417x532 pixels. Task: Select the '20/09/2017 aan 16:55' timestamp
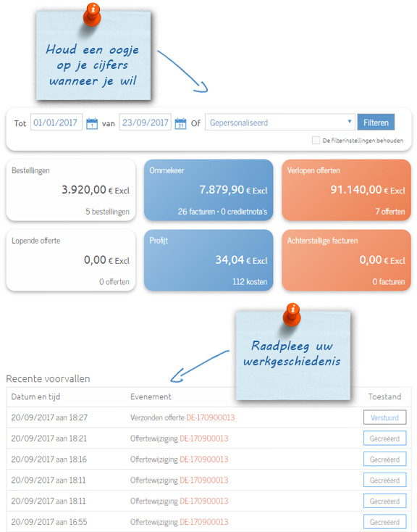(x=49, y=522)
